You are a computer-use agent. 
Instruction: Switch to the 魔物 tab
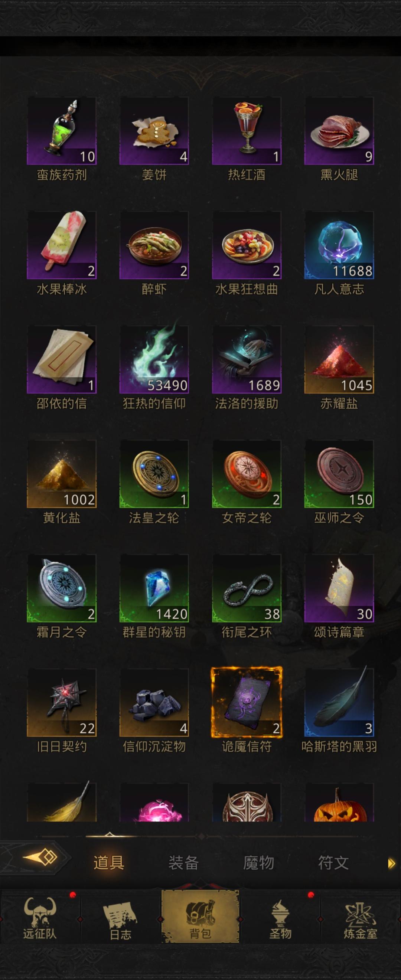tap(258, 863)
